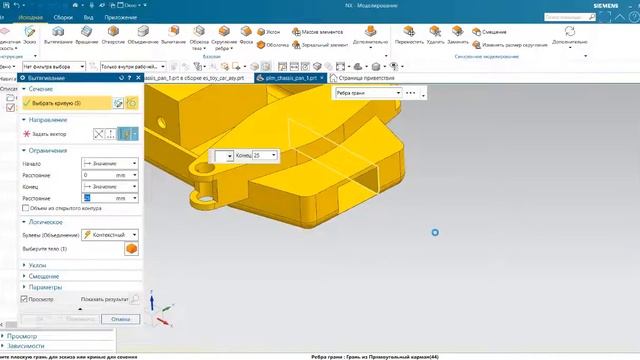Open the Зеркальный элемент (Mirror Feature) tool
This screenshot has width=640, height=360.
(320, 45)
